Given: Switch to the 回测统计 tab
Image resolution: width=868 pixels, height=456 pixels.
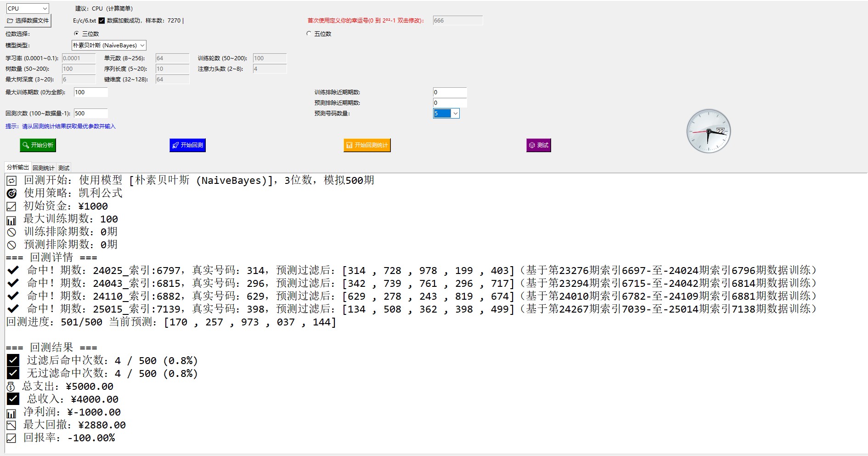Looking at the screenshot, I should pyautogui.click(x=43, y=168).
